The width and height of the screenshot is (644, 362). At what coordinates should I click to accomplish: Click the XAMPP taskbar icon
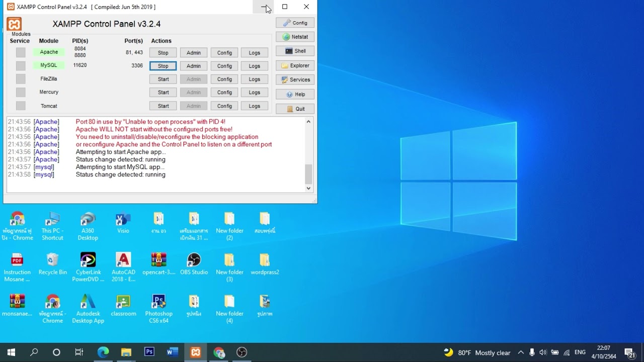(196, 352)
